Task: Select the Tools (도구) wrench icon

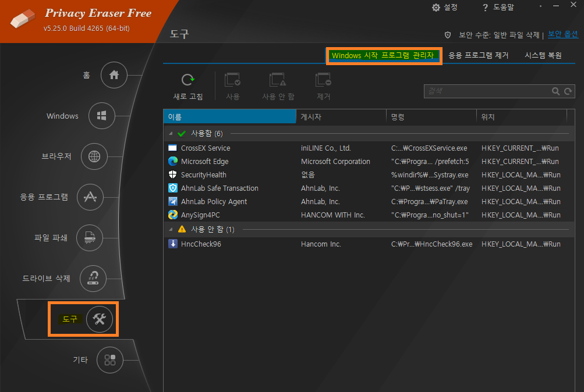Action: point(100,319)
